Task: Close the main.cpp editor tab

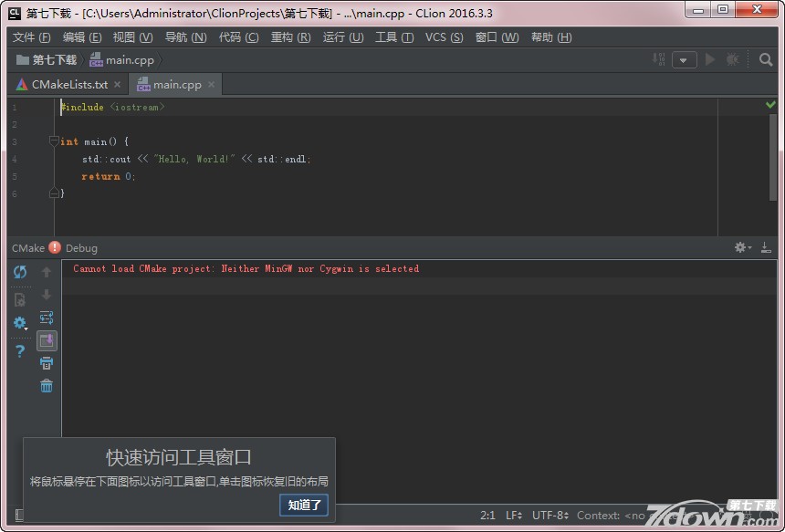Action: click(212, 84)
